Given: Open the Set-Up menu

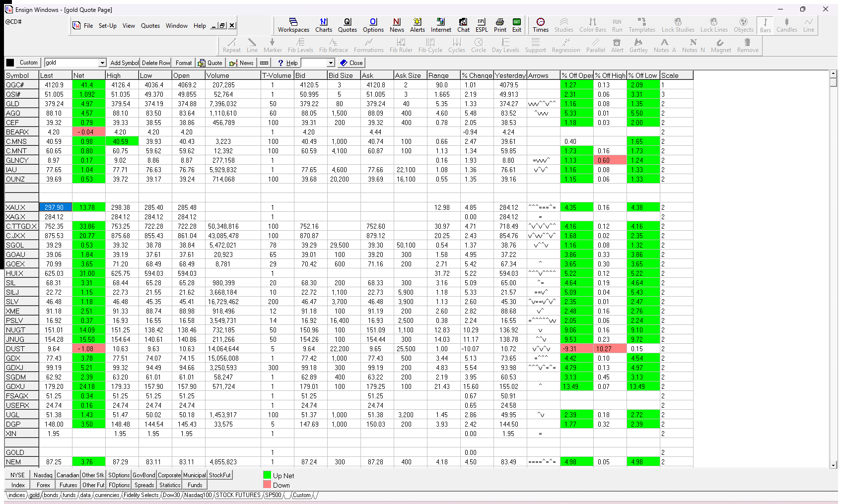Looking at the screenshot, I should 107,26.
